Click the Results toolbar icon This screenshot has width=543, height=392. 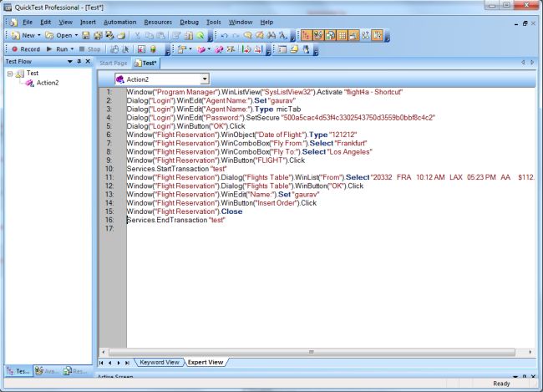[x=141, y=49]
